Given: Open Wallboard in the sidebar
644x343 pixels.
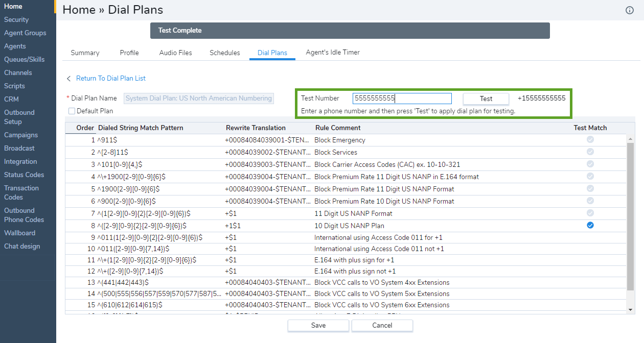Looking at the screenshot, I should pyautogui.click(x=20, y=233).
